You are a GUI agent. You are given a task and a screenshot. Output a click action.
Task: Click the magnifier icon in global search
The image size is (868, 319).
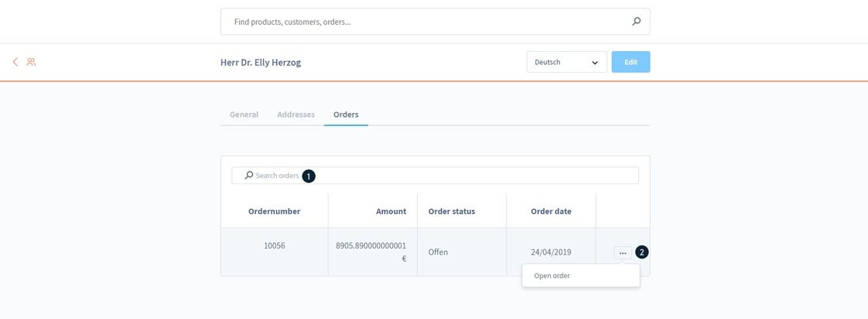(636, 22)
